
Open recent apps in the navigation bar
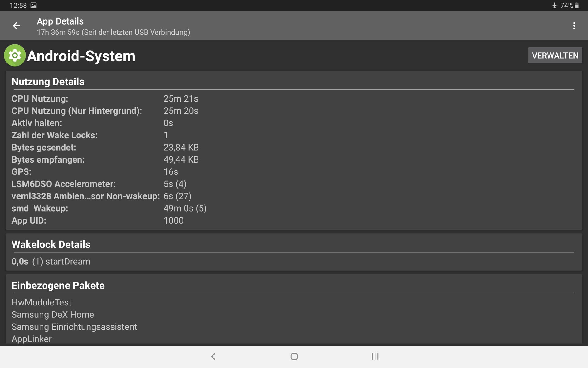pos(375,356)
